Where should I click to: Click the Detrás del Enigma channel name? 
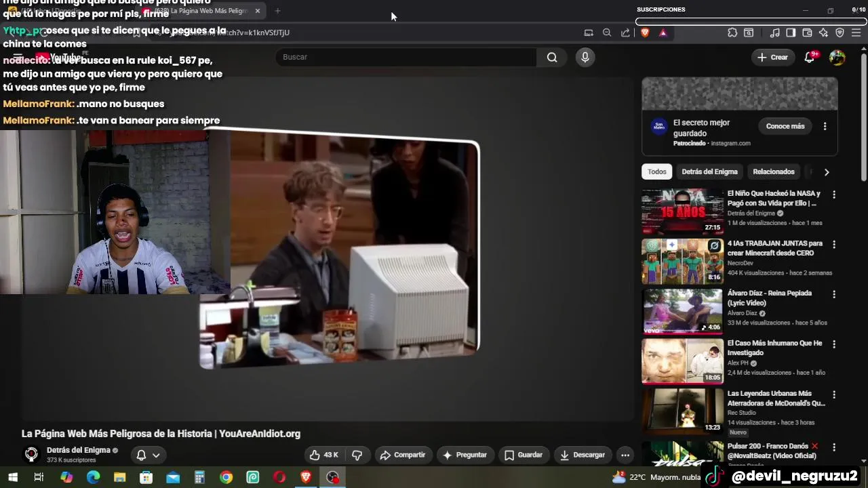[78, 450]
